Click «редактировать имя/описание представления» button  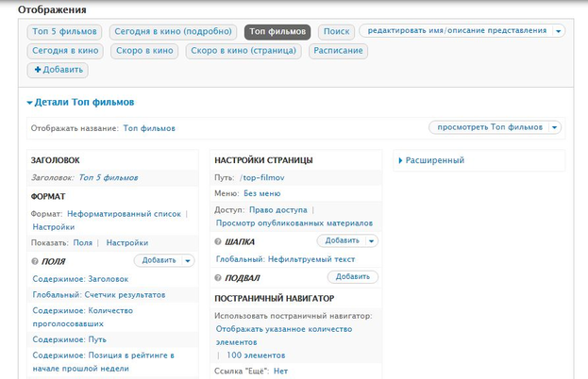(x=457, y=31)
